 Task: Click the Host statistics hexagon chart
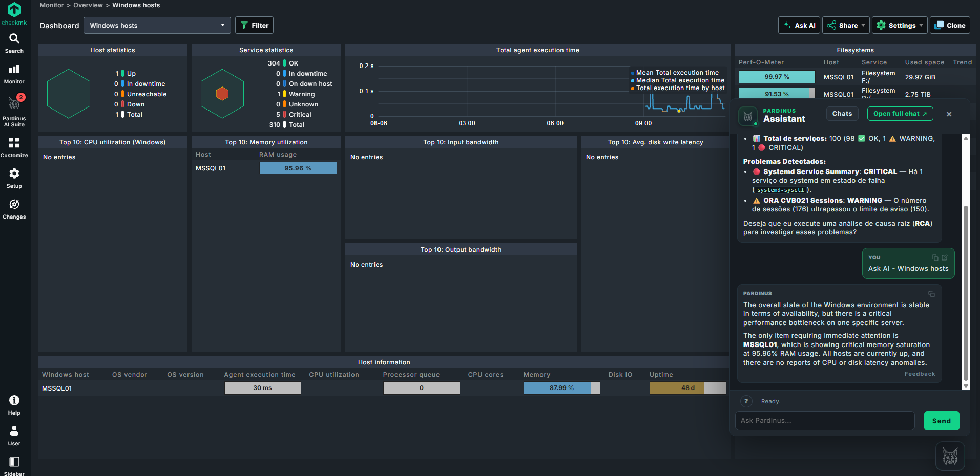(69, 94)
